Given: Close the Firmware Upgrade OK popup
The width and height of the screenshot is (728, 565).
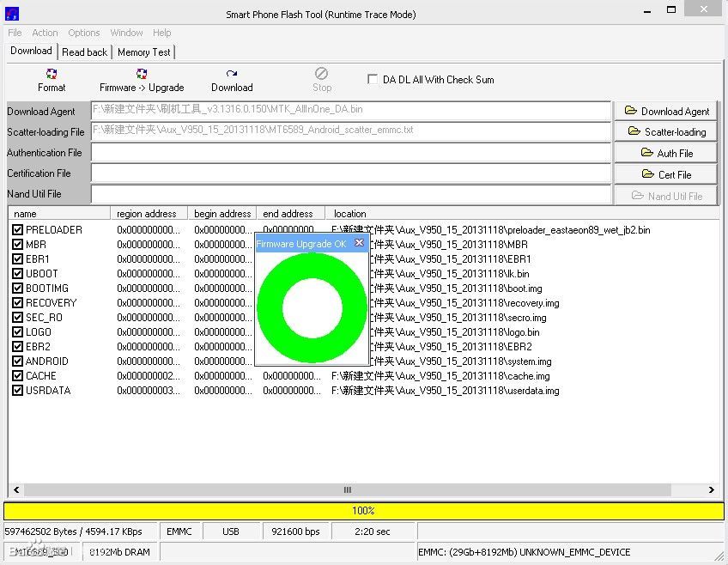Looking at the screenshot, I should click(359, 243).
